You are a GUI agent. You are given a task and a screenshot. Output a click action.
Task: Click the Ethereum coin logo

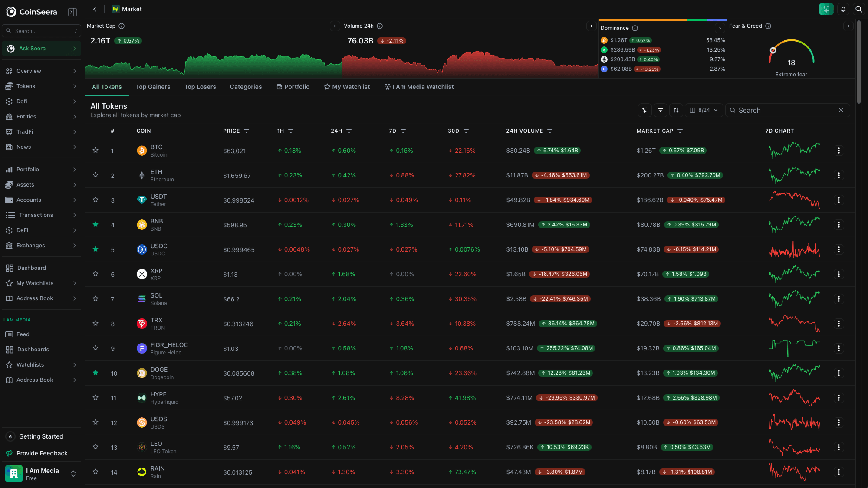pos(141,175)
